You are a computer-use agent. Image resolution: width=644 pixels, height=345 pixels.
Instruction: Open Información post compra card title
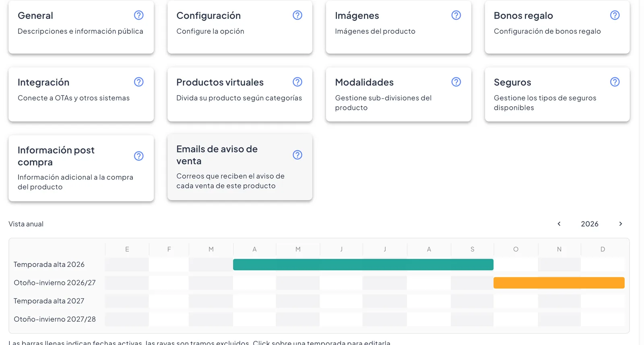[x=56, y=156]
